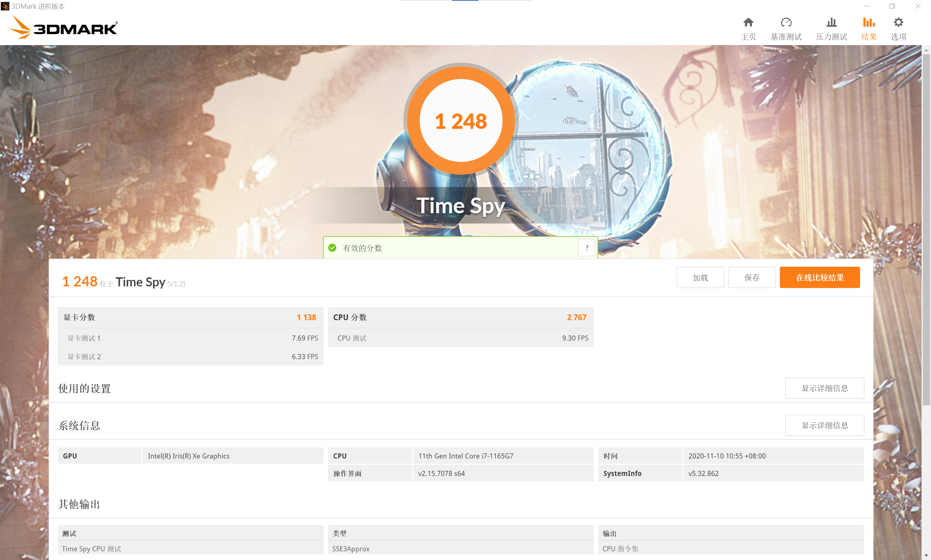Click the large 1 248 score circle
Screen dimensions: 931x560
[461, 121]
